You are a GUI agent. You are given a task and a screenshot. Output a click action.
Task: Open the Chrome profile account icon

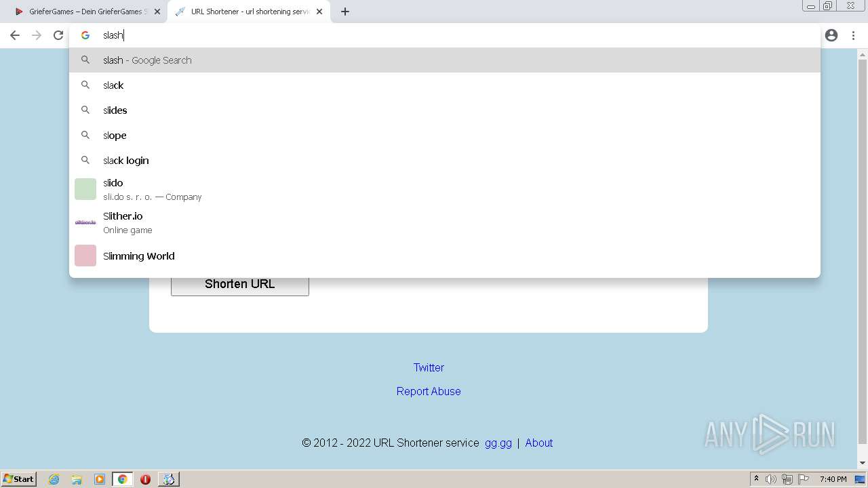click(x=831, y=35)
